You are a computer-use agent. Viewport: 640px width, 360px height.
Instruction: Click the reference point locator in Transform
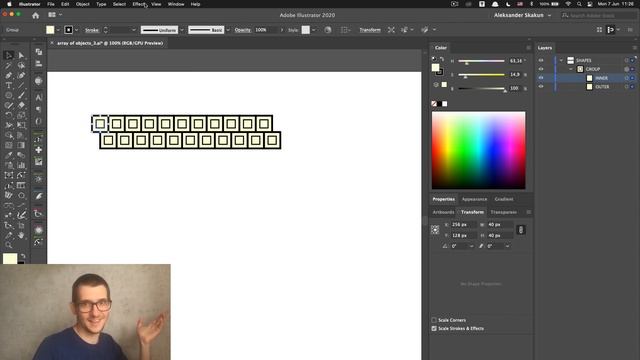pos(435,230)
